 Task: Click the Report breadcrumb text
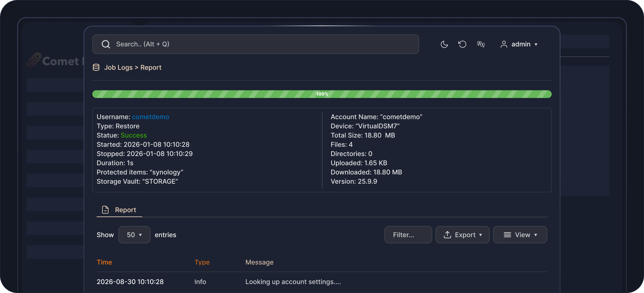[x=151, y=68]
